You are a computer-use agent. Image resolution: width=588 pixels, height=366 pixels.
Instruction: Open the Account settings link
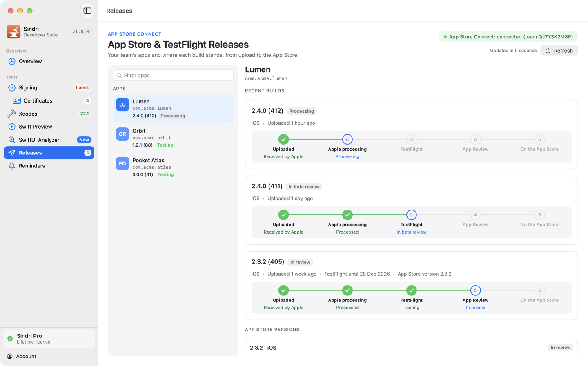point(22,356)
